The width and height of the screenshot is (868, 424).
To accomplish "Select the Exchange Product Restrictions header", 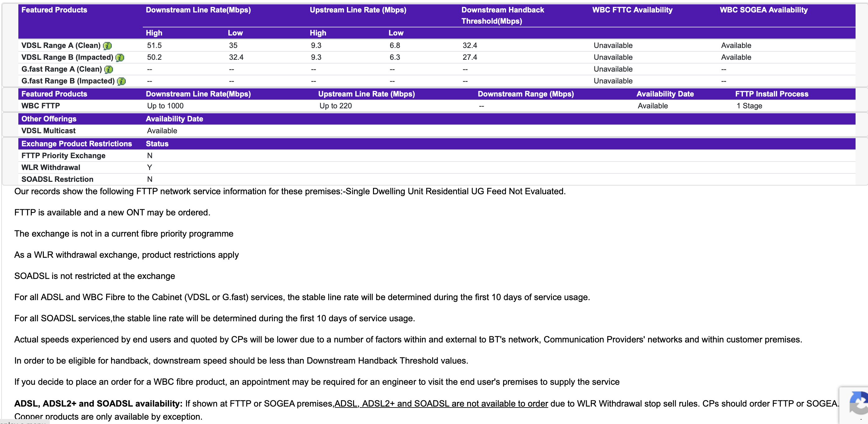I will 77,144.
